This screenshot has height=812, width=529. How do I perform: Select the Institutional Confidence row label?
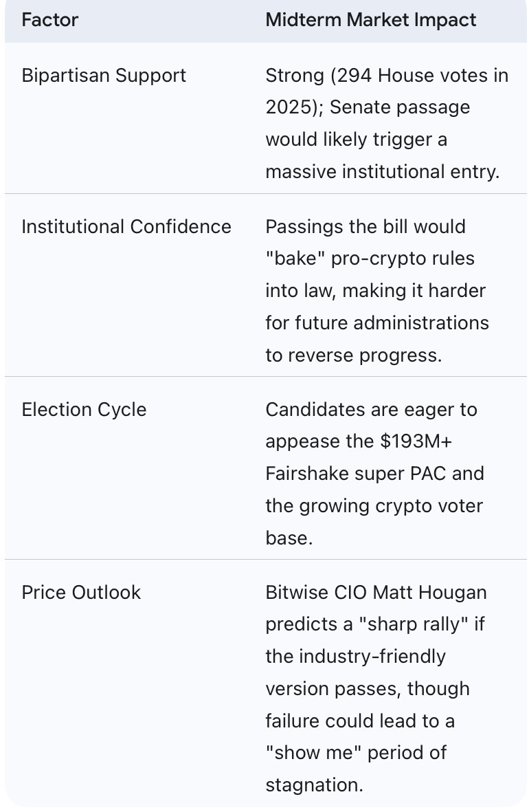(126, 227)
